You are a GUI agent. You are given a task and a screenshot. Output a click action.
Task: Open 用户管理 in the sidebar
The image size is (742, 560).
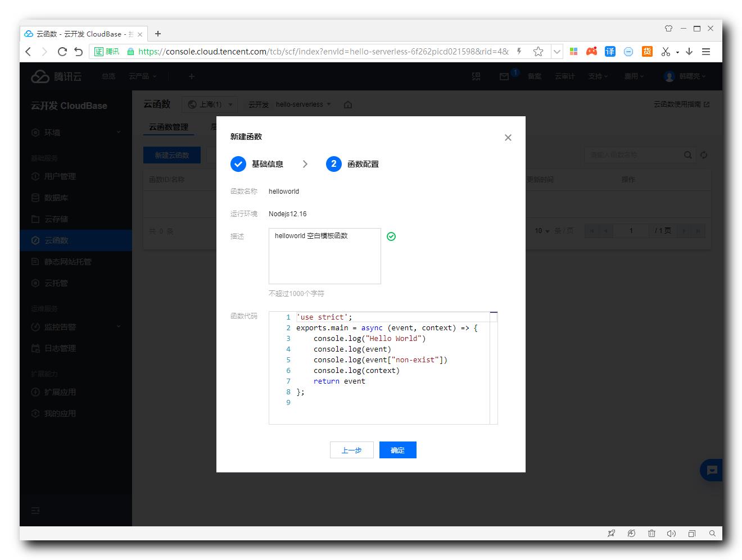pos(76,176)
